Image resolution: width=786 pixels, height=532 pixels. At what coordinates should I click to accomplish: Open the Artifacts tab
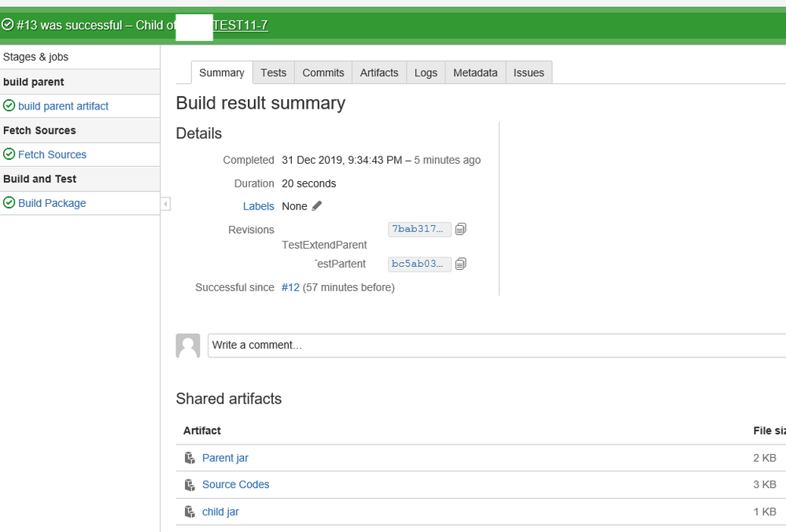pos(379,72)
